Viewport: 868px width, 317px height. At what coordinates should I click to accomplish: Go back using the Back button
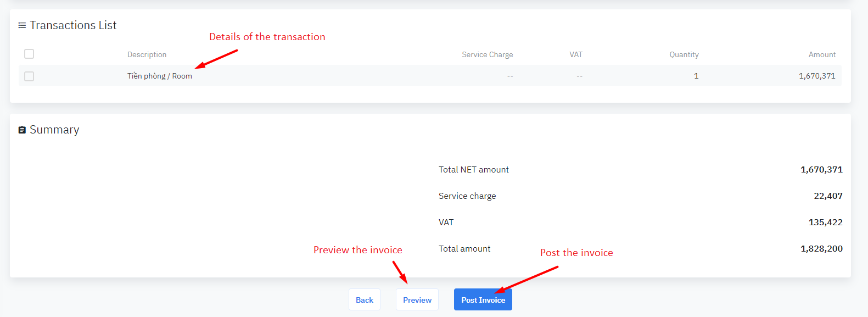coord(364,299)
